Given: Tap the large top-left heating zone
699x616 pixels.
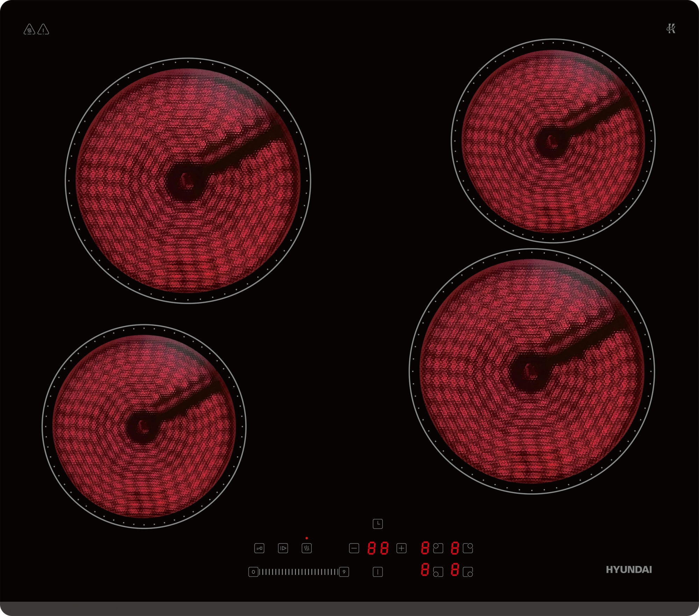Looking at the screenshot, I should pyautogui.click(x=188, y=180).
